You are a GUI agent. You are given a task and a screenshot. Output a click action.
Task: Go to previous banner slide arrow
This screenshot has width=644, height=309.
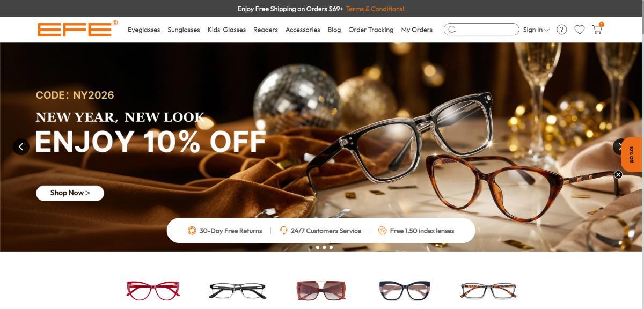click(21, 146)
